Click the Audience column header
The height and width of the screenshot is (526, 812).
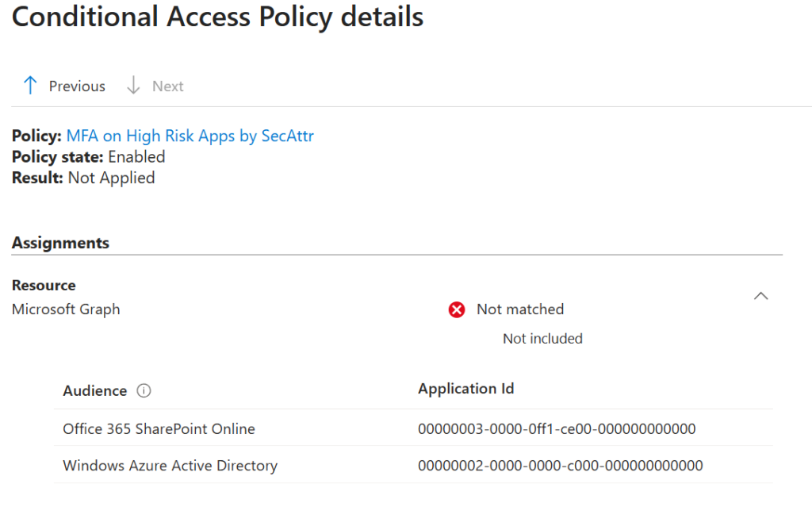(x=94, y=390)
